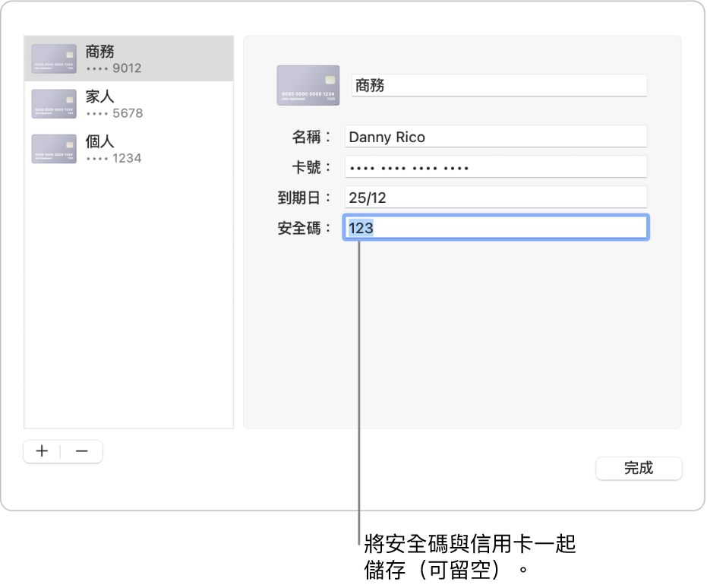The height and width of the screenshot is (588, 707).
Task: Click the 安全碼 field containing 123
Action: coord(495,228)
